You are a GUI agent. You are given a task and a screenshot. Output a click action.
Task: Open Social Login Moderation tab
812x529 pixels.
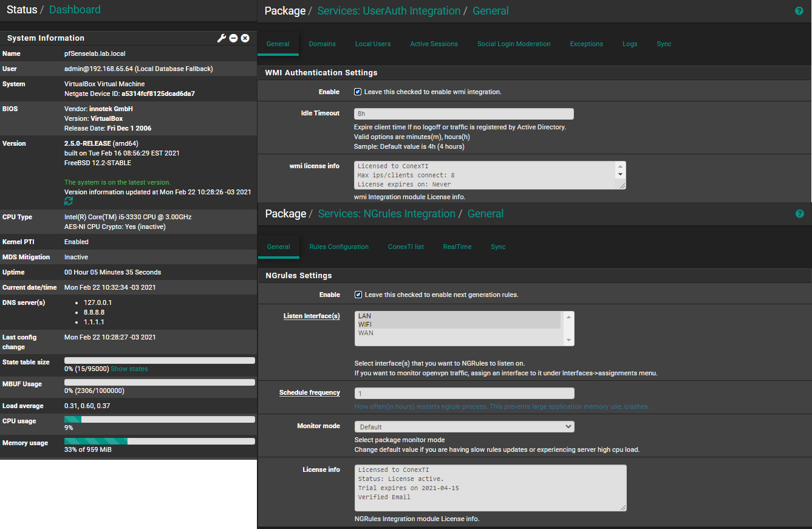click(514, 44)
